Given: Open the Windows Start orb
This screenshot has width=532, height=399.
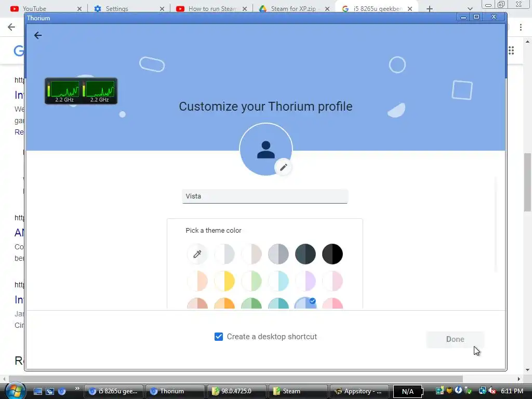Looking at the screenshot, I should (15, 391).
